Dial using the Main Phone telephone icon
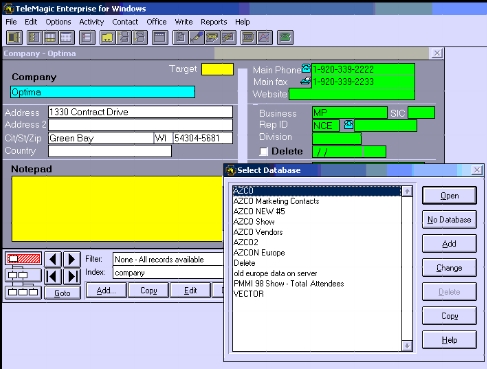Viewport: 487px width, 369px height. tap(306, 68)
